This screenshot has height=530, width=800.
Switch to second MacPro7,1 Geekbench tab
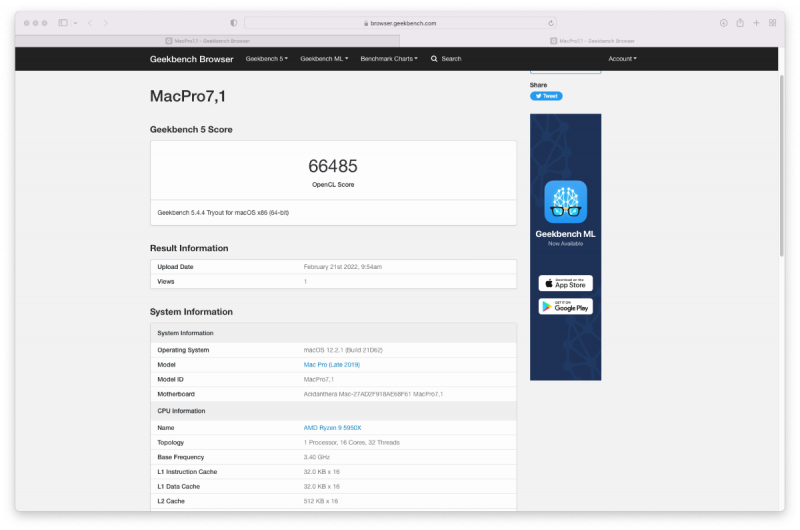tap(592, 41)
